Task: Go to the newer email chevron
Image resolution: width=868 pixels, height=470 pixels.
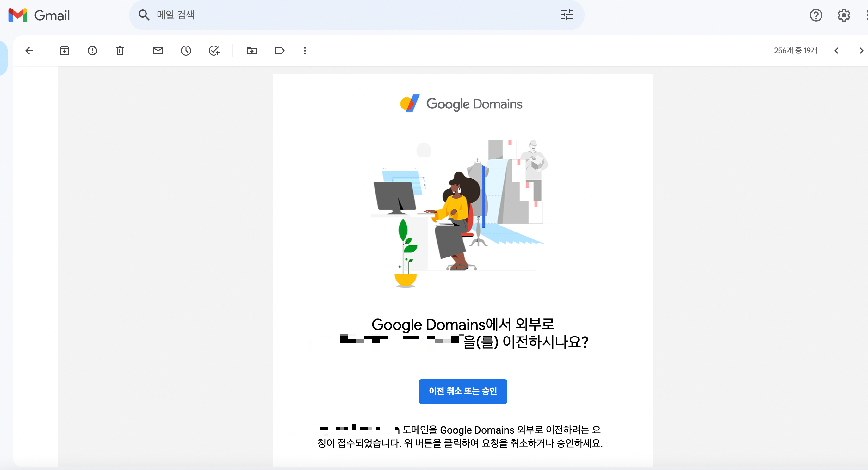Action: (x=837, y=51)
